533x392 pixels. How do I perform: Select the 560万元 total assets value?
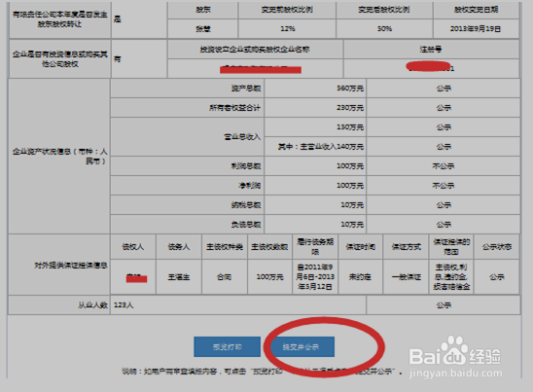(350, 89)
